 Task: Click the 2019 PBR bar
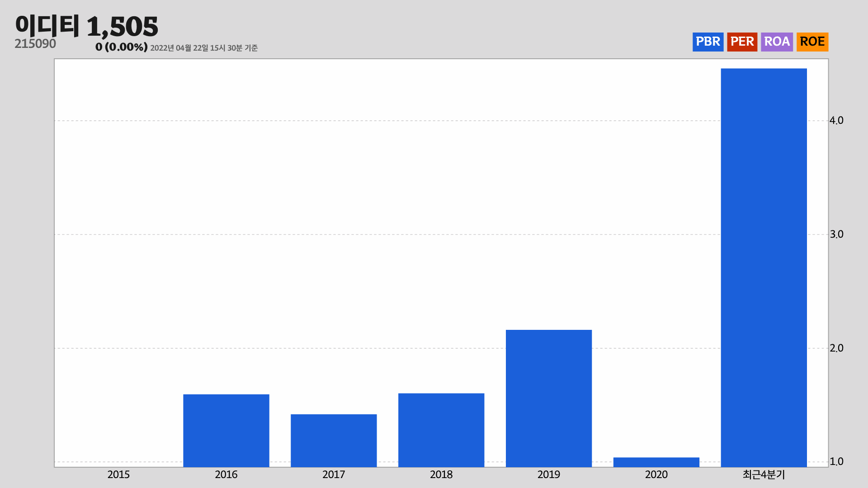click(549, 399)
